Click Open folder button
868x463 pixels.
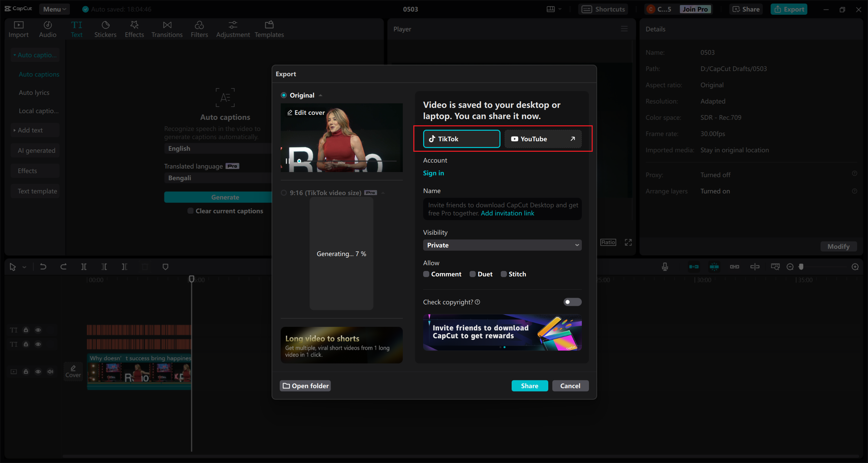pos(305,386)
